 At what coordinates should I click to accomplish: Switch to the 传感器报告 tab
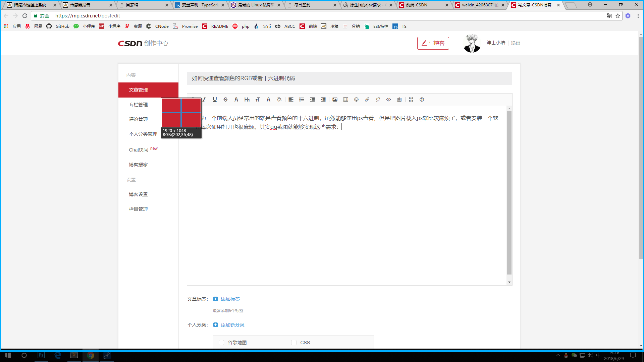(88, 5)
